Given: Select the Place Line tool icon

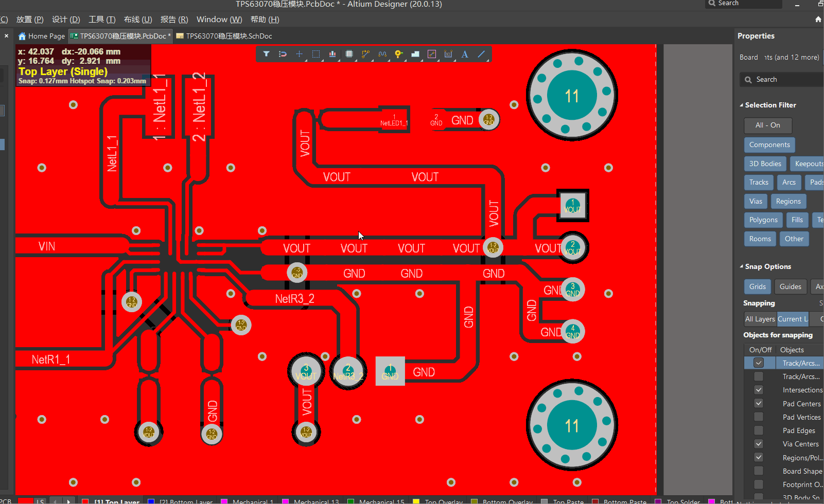Looking at the screenshot, I should (481, 54).
